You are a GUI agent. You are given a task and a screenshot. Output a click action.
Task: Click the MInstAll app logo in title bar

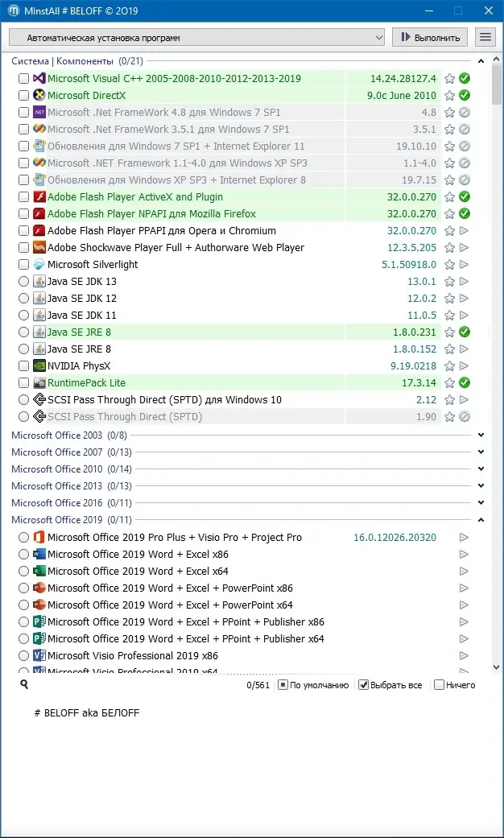pyautogui.click(x=12, y=10)
